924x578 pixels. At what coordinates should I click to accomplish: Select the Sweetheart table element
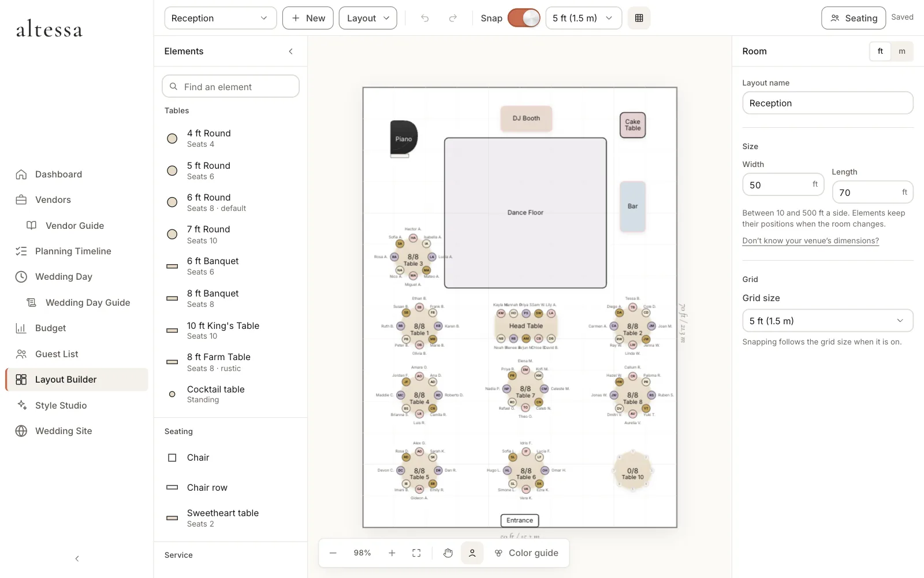point(230,518)
